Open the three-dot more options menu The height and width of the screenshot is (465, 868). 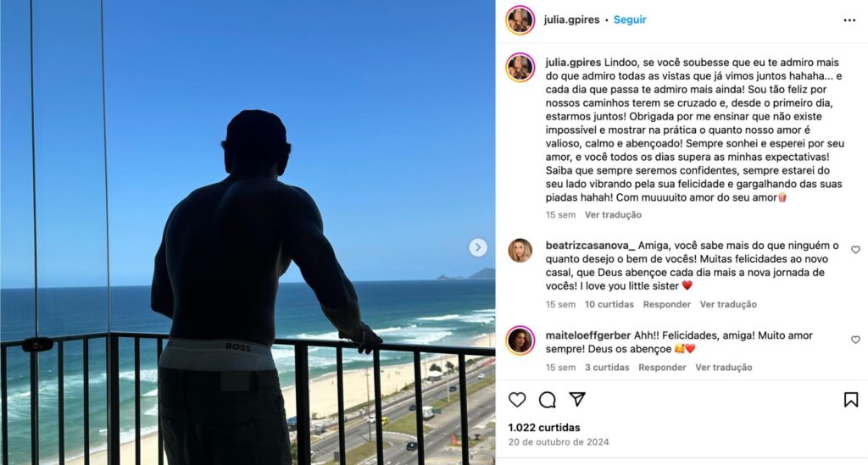(x=849, y=20)
